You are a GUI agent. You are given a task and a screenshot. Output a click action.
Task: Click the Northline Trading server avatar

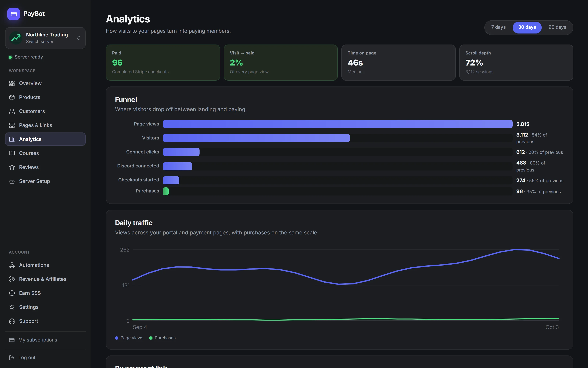16,38
